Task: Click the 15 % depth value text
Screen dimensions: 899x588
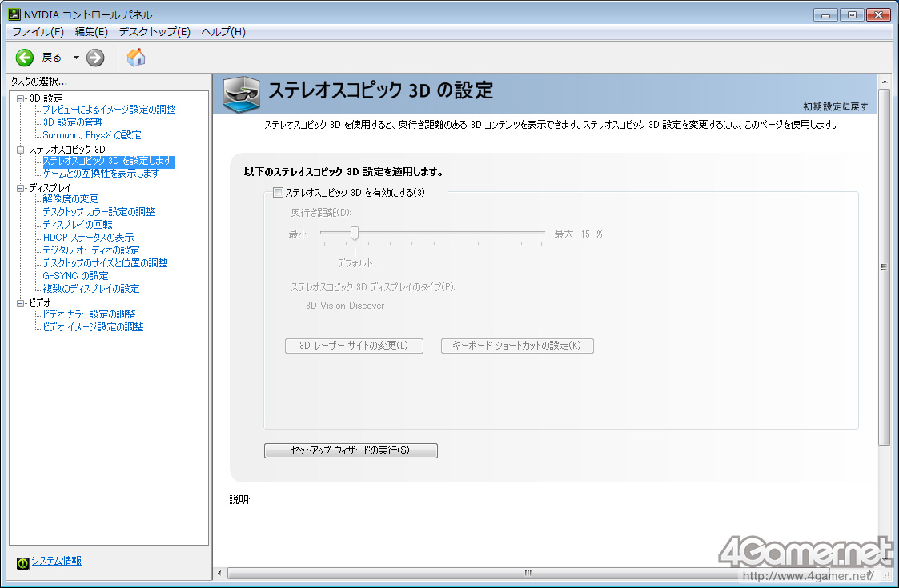Action: click(x=592, y=234)
